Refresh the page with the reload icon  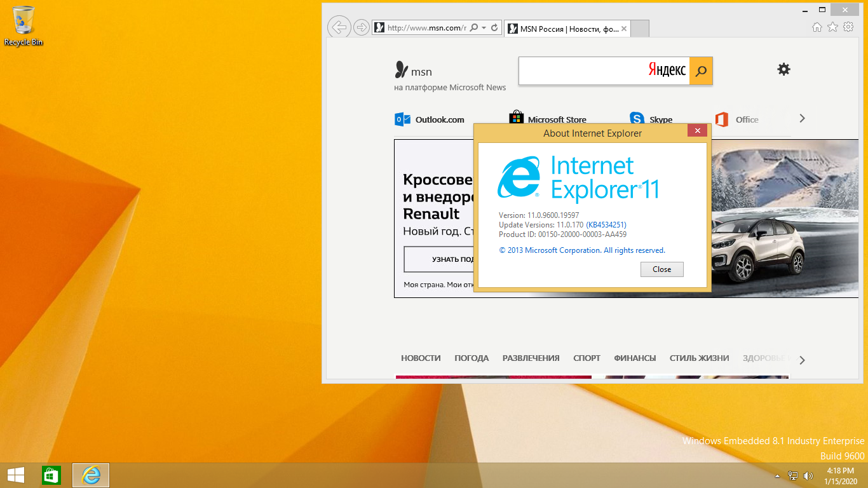click(x=494, y=28)
